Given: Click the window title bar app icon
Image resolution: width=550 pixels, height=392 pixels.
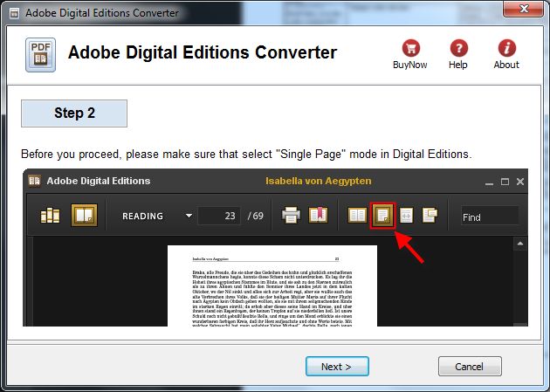Looking at the screenshot, I should pos(14,13).
